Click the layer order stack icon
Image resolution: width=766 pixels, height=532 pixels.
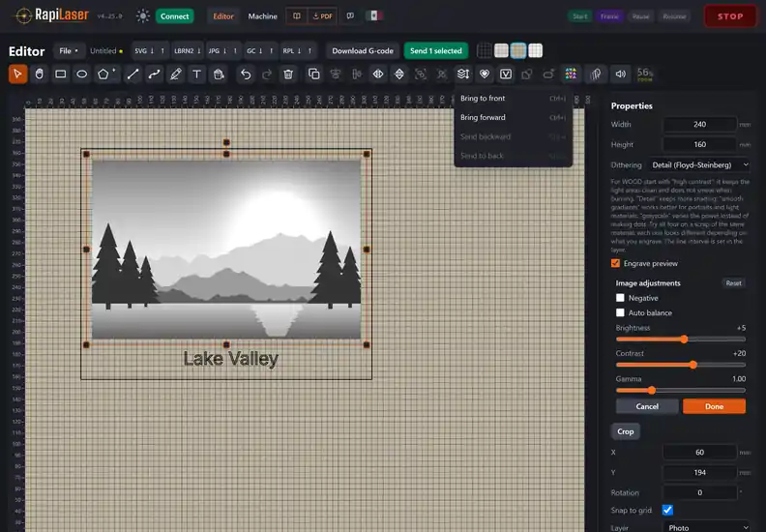(463, 74)
